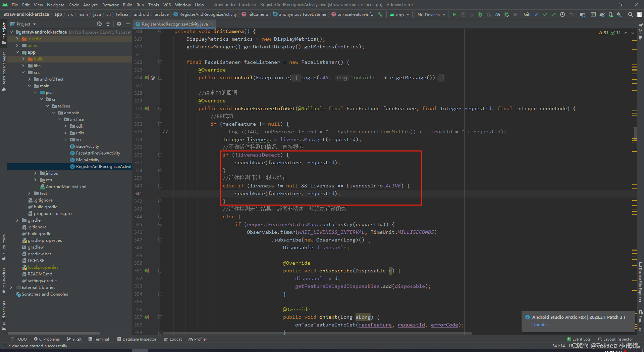This screenshot has width=644, height=352.
Task: Click the user account avatar icon
Action: (x=639, y=14)
